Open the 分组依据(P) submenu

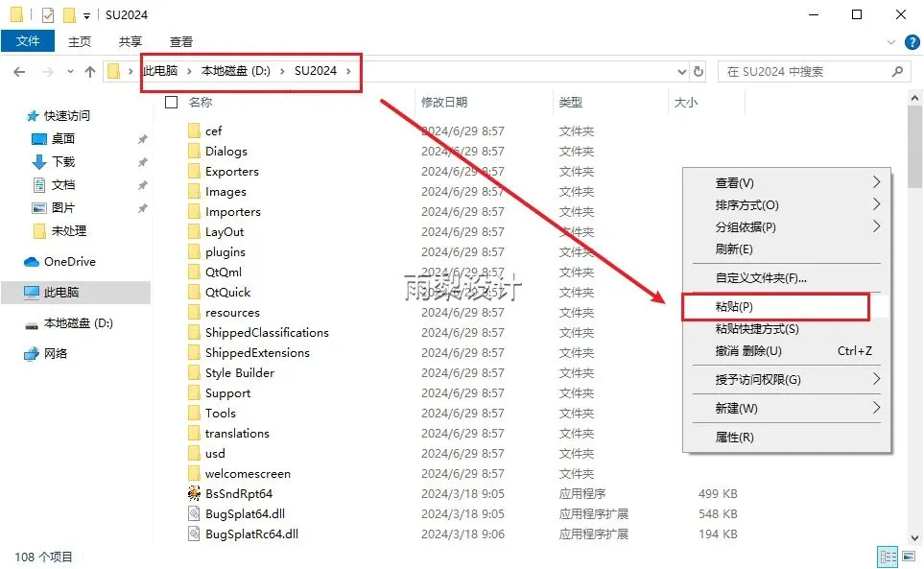[787, 227]
